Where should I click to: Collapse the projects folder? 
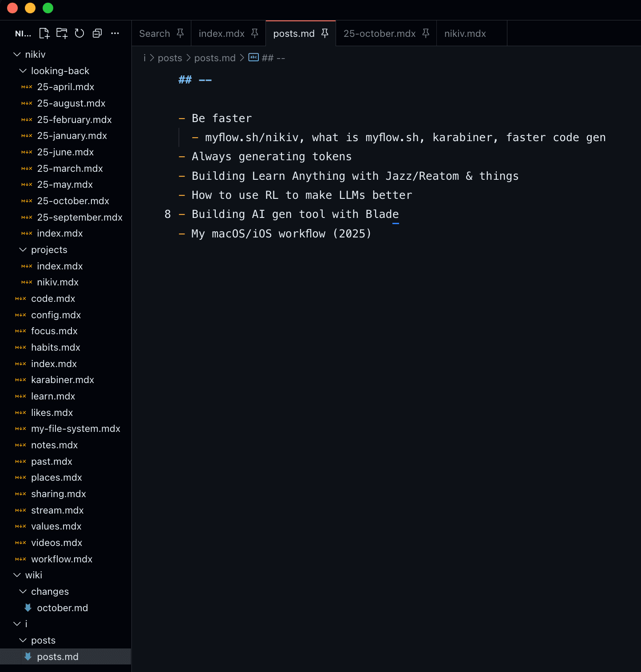pos(23,250)
